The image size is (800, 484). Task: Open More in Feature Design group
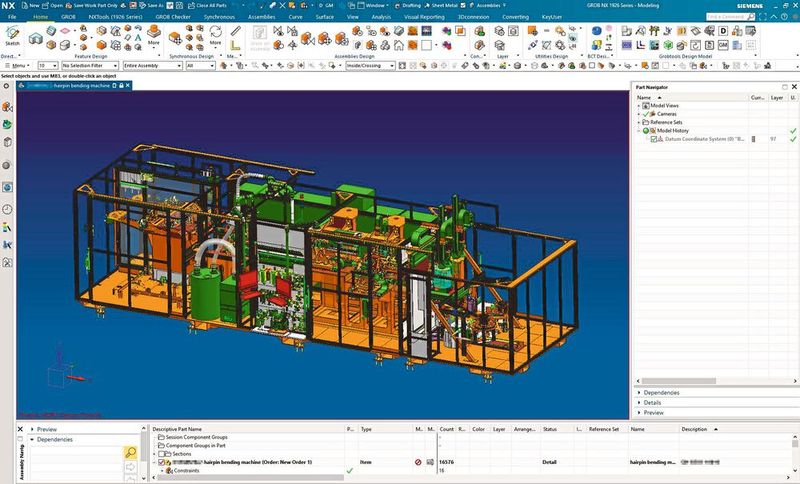tap(154, 35)
